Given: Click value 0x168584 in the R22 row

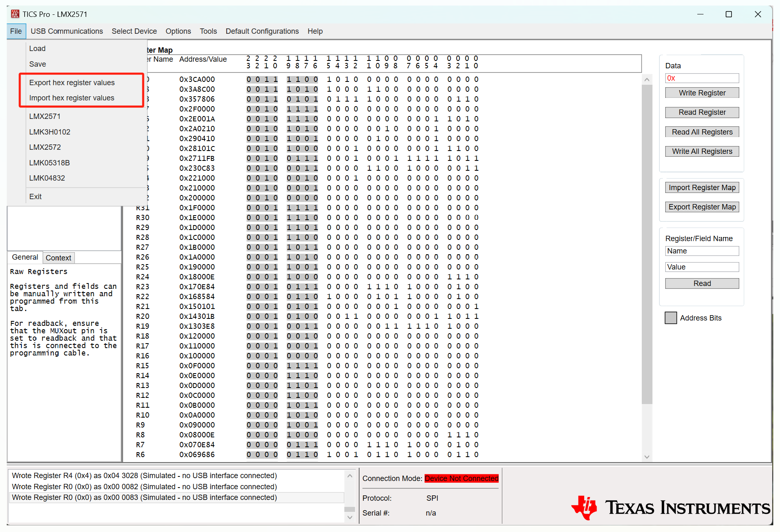Looking at the screenshot, I should (x=197, y=297).
